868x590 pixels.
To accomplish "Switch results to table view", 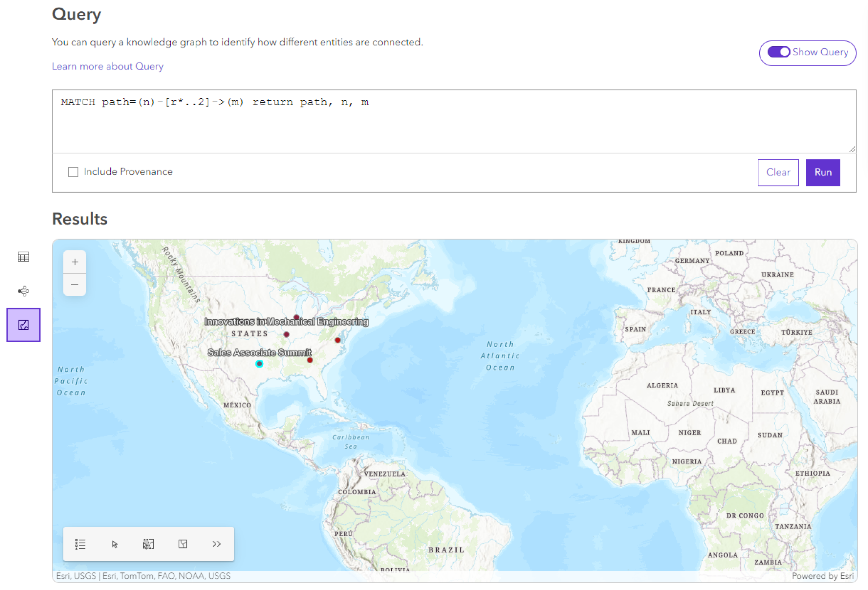I will tap(23, 256).
